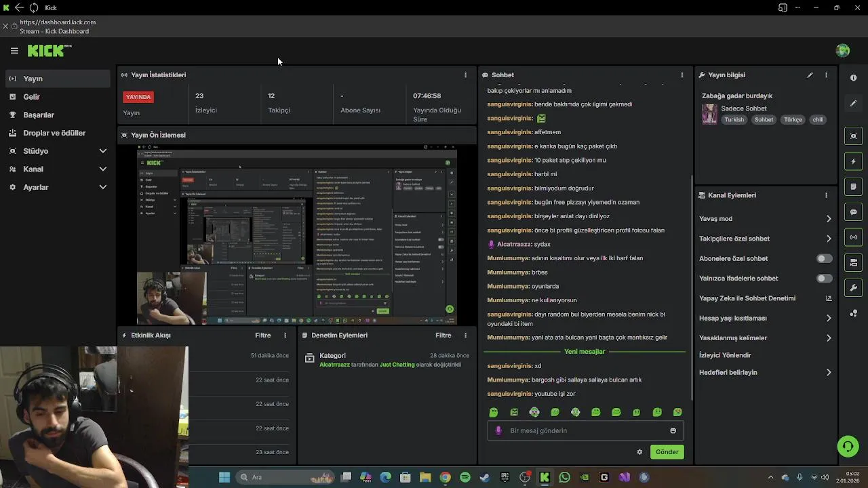868x488 pixels.
Task: Toggle the channel actions icon in right sidebar
Action: [x=853, y=262]
